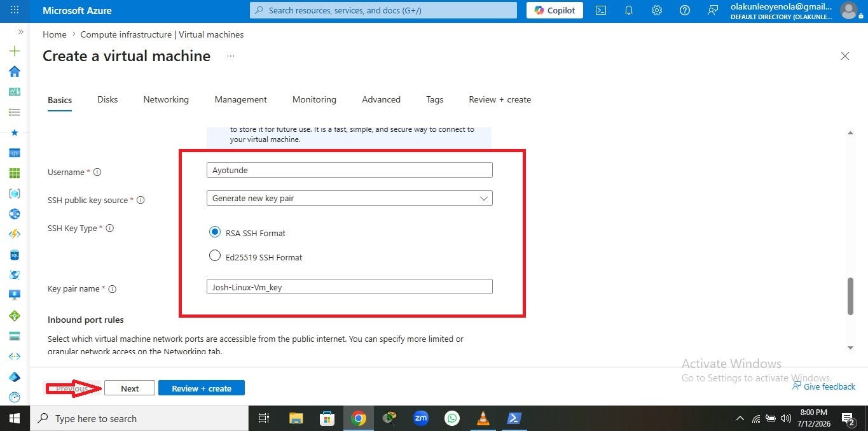
Task: Open Function App lightning icon in sidebar
Action: pos(15,234)
